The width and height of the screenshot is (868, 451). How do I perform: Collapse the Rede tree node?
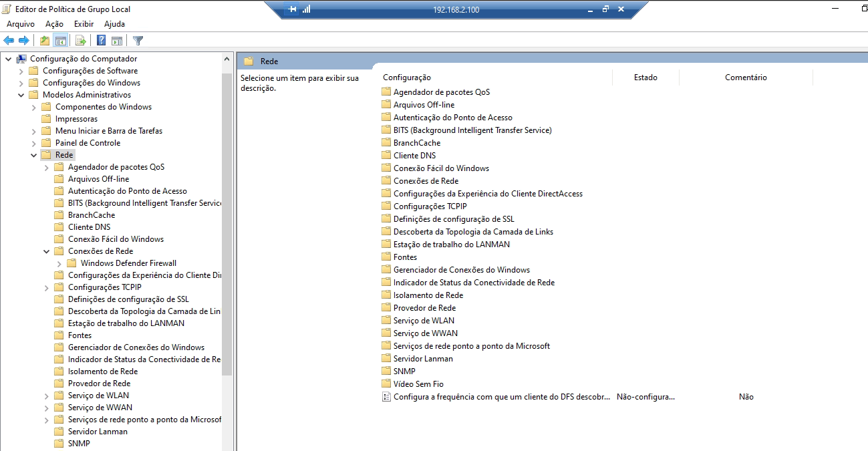coord(33,155)
